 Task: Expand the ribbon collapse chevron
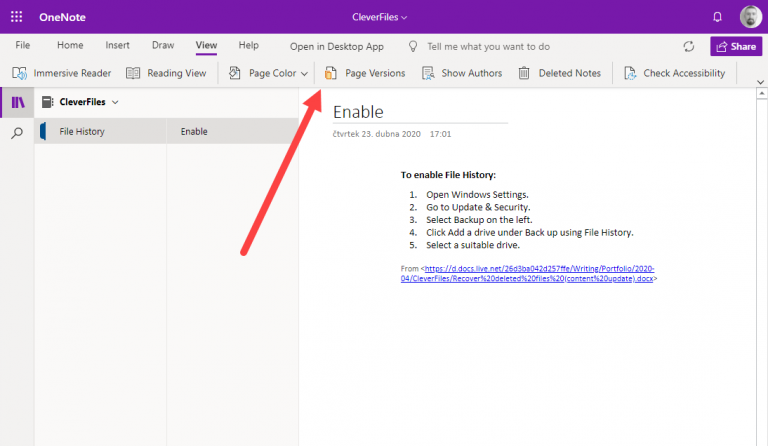[x=756, y=81]
